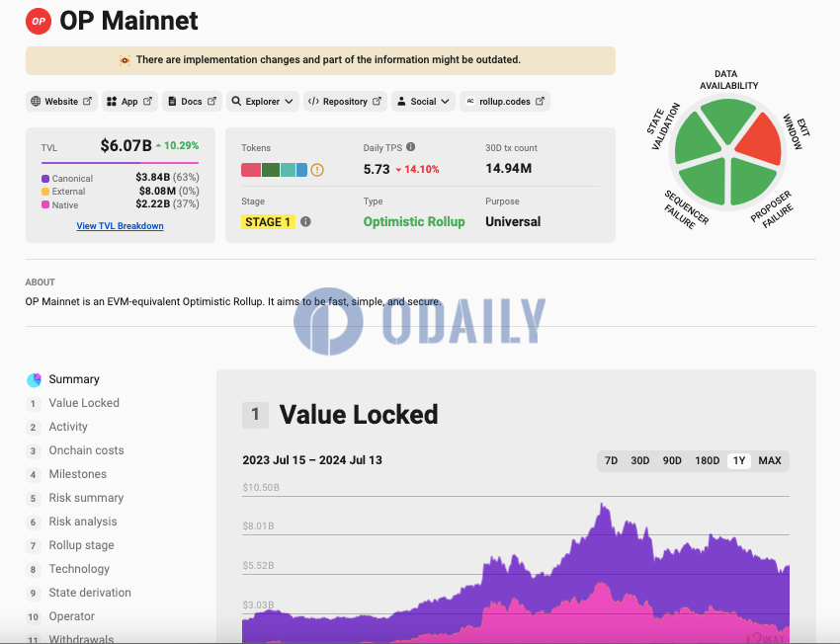Click the 14.94M 30D tx count value
The image size is (840, 644).
click(508, 169)
